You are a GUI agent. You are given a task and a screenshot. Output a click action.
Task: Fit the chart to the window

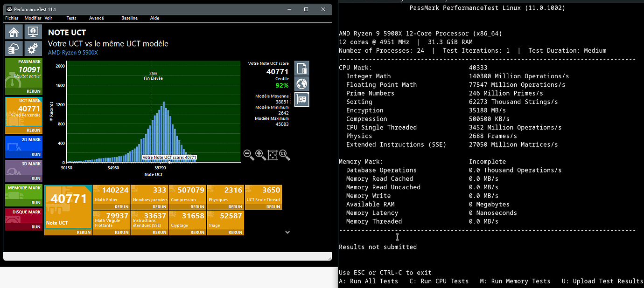point(273,155)
